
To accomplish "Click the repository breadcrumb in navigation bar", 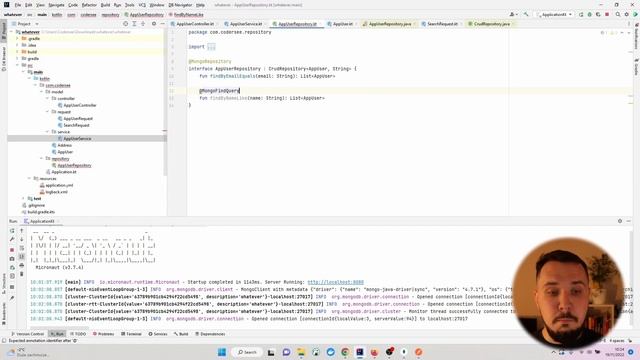I will click(110, 15).
